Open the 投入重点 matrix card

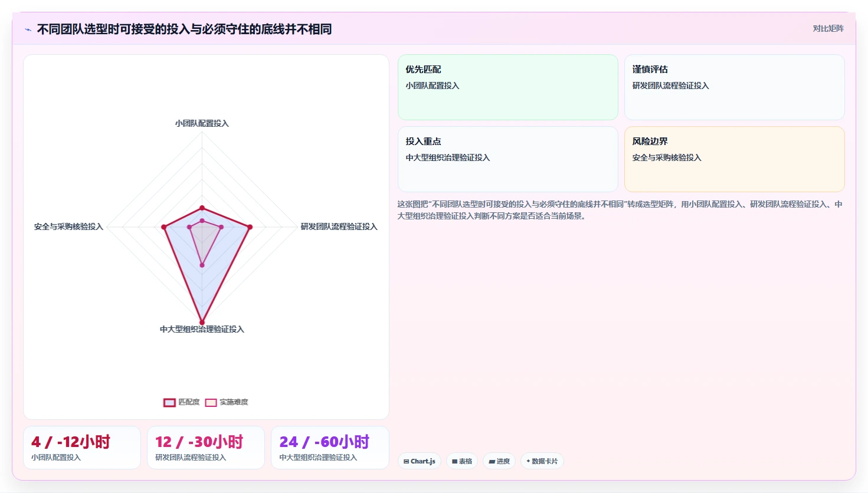point(508,159)
